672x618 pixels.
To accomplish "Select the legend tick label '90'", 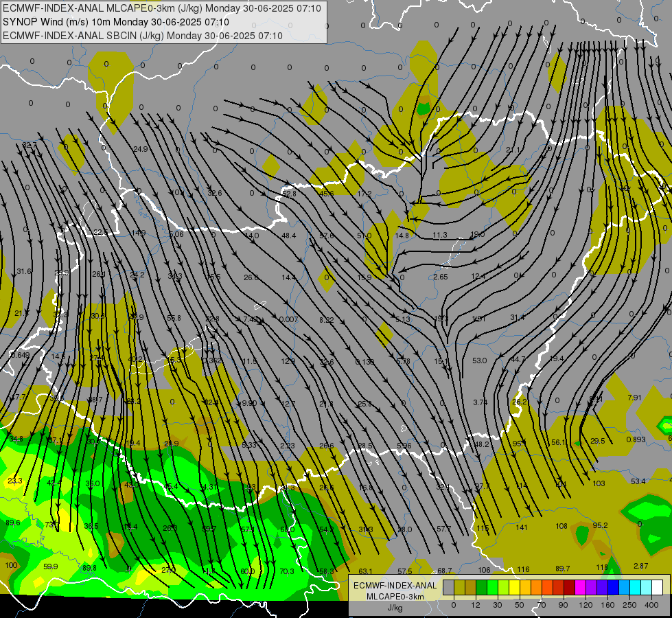I will point(563,605).
